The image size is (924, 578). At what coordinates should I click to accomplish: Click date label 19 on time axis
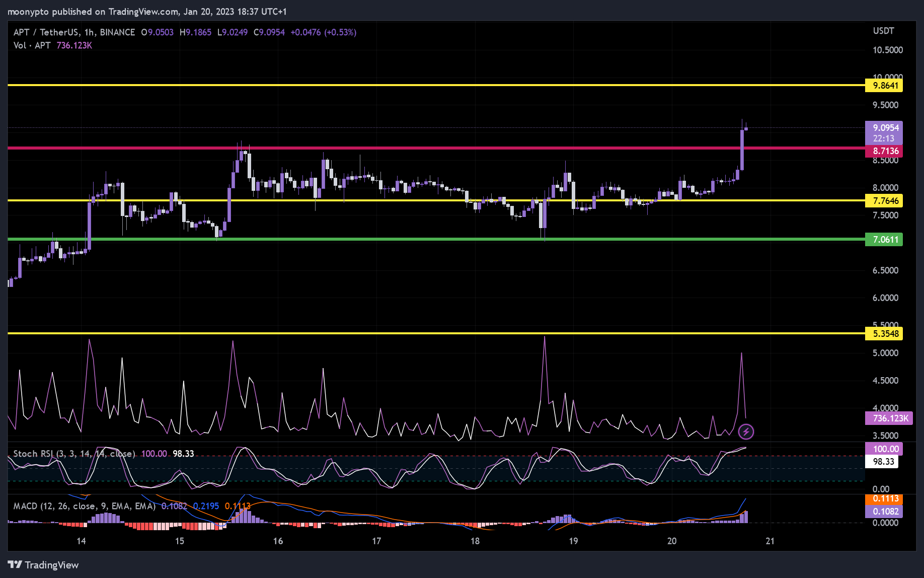pyautogui.click(x=573, y=541)
